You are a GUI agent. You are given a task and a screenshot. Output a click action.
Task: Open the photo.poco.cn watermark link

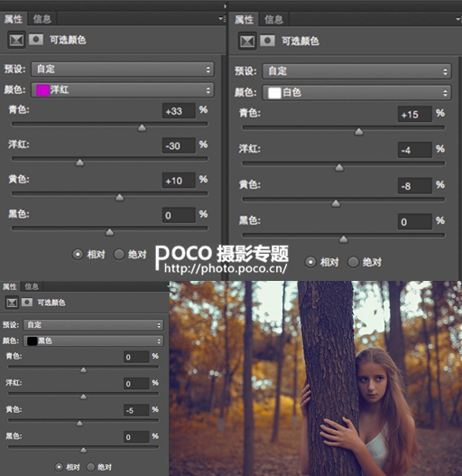pyautogui.click(x=226, y=268)
